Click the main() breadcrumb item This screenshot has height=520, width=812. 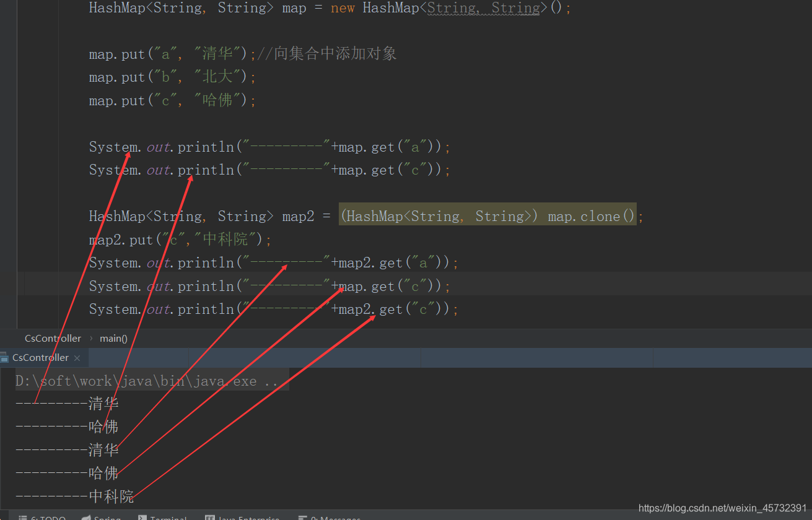pyautogui.click(x=113, y=338)
